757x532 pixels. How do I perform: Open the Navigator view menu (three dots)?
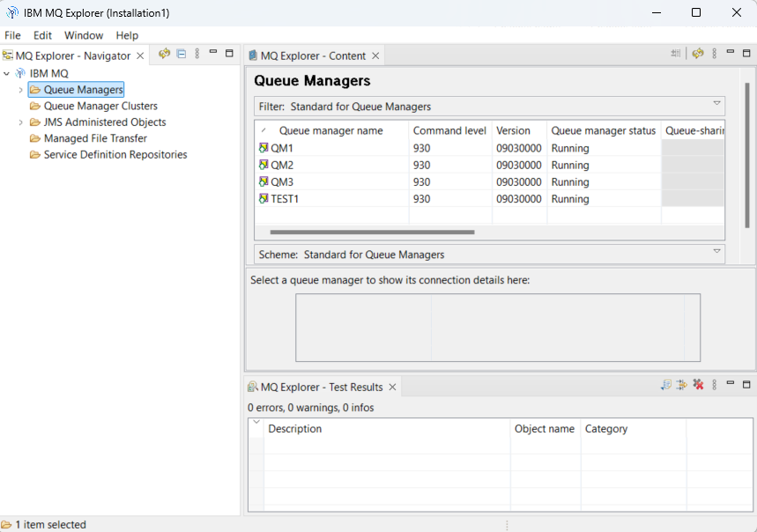click(x=197, y=54)
